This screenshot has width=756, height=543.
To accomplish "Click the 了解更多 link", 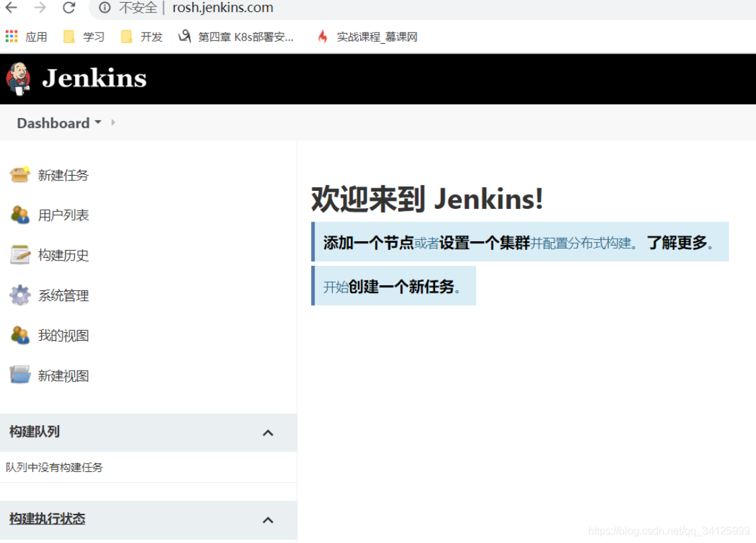I will [677, 243].
